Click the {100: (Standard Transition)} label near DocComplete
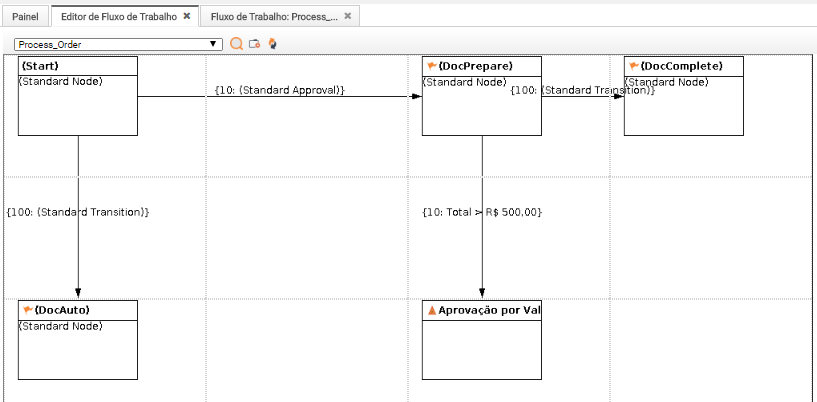Screen dimensions: 817x402 (x=582, y=90)
